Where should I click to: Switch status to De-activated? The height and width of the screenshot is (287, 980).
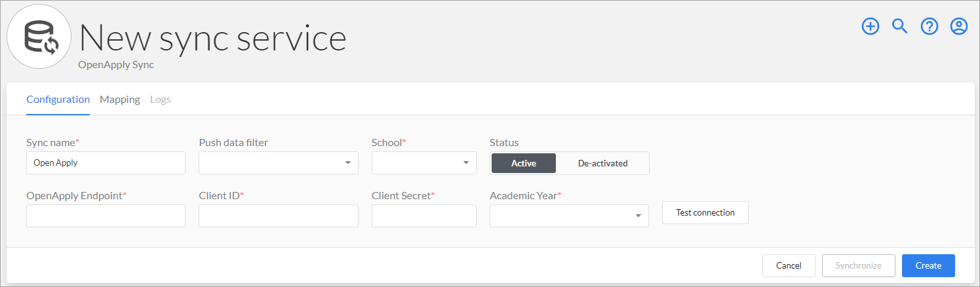(602, 163)
